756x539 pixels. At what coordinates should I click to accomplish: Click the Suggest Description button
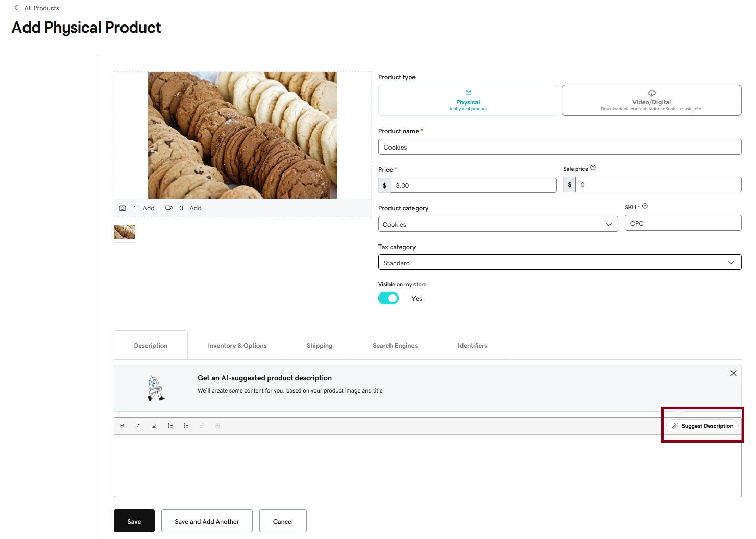pyautogui.click(x=702, y=426)
